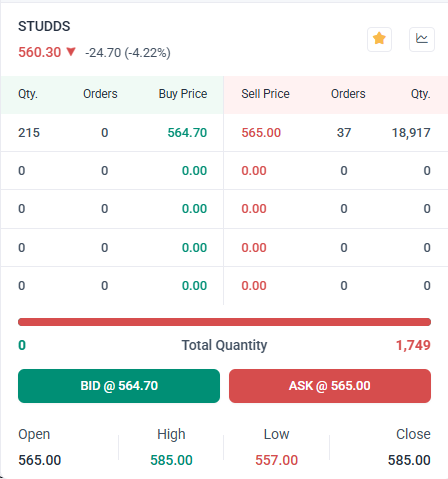448x479 pixels.
Task: Click the Open value 565.00
Action: (x=39, y=460)
